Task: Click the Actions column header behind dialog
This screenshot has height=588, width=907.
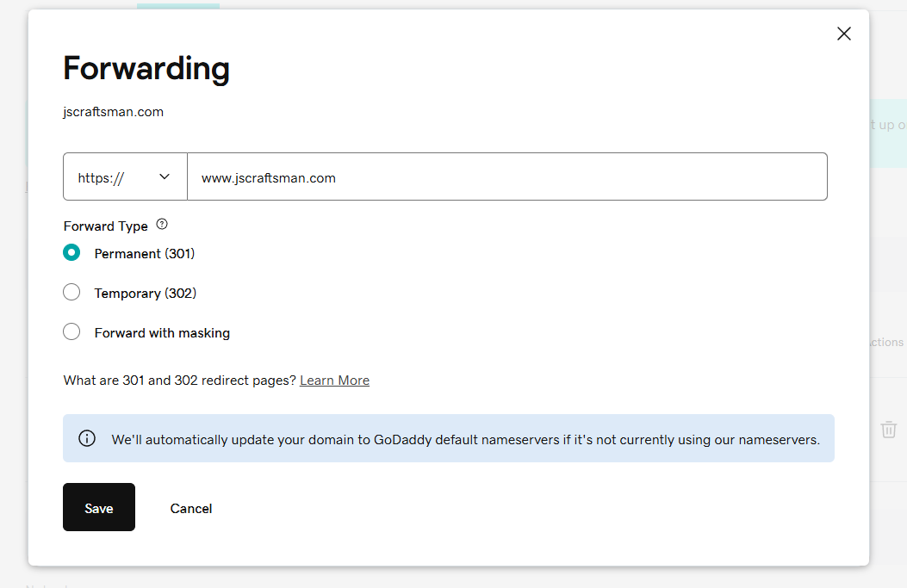Action: 887,342
